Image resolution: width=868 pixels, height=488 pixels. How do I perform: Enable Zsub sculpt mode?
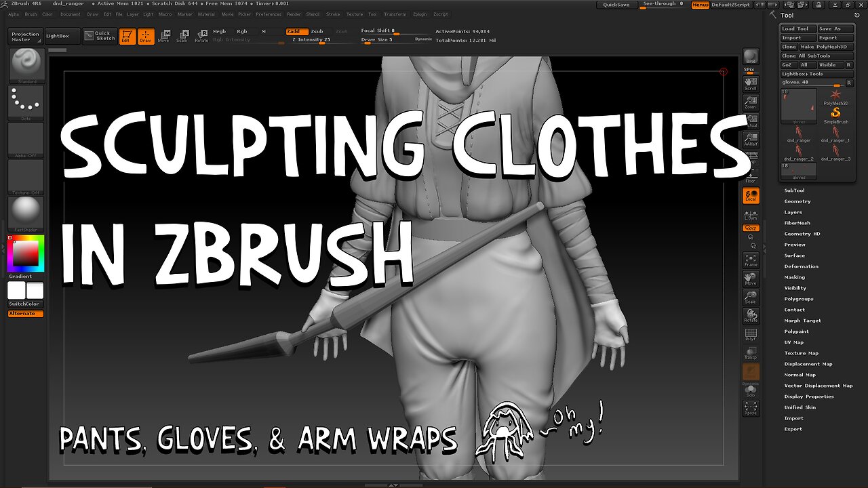coord(317,32)
